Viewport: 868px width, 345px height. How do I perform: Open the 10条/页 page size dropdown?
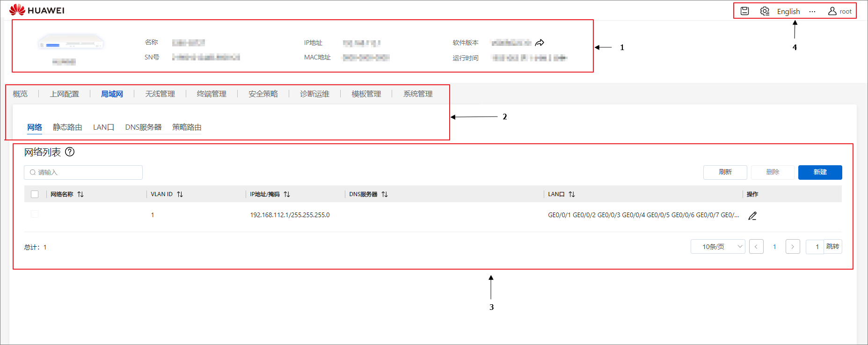718,247
